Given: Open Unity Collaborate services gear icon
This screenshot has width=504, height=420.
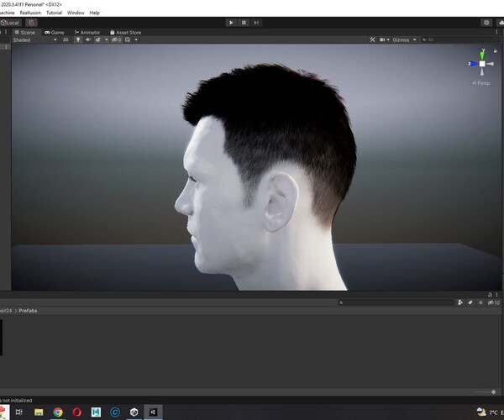Looking at the screenshot, I should pyautogui.click(x=486, y=23).
